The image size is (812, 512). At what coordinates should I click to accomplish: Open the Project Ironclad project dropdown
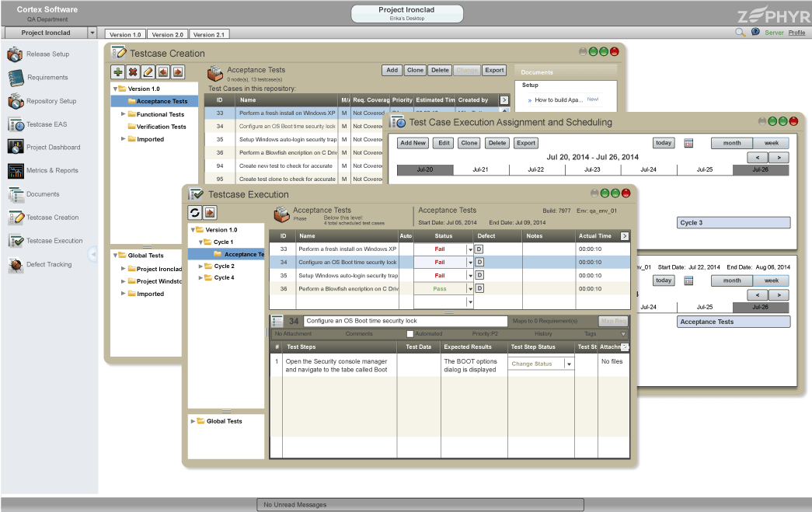tap(92, 33)
